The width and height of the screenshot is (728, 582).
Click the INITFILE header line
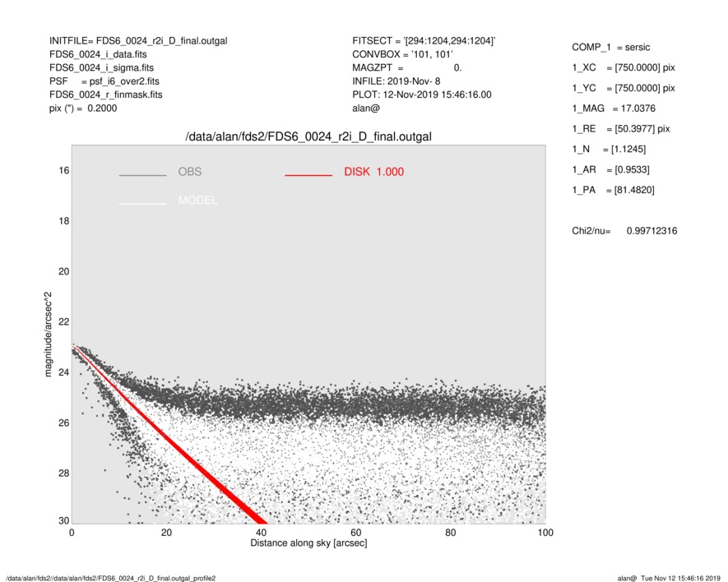point(138,41)
